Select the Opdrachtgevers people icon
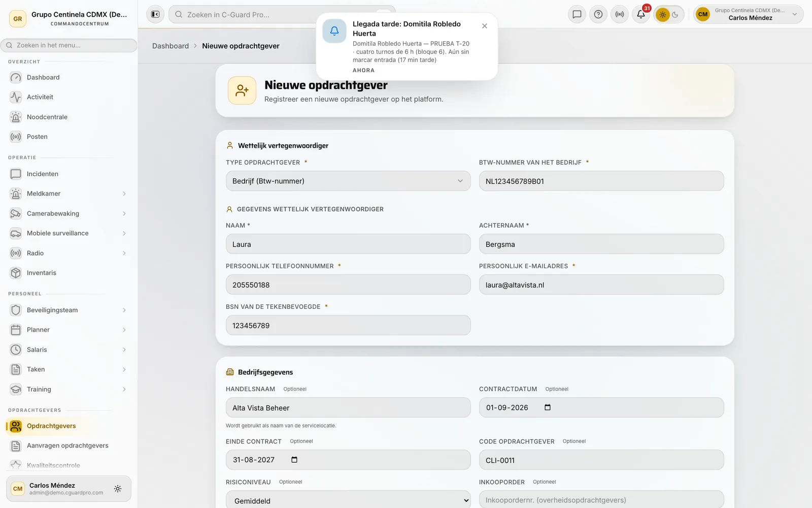The height and width of the screenshot is (508, 812). click(x=16, y=426)
